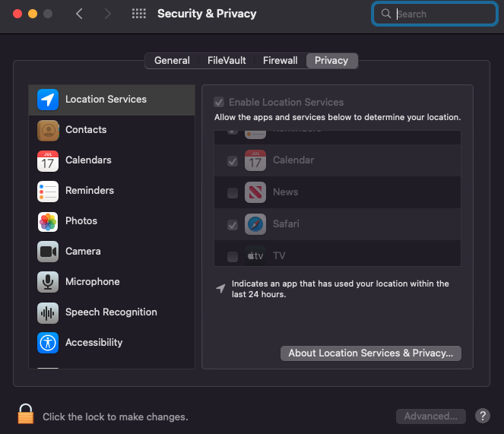The height and width of the screenshot is (434, 504).
Task: Select the Camera label
Action: pyautogui.click(x=83, y=251)
